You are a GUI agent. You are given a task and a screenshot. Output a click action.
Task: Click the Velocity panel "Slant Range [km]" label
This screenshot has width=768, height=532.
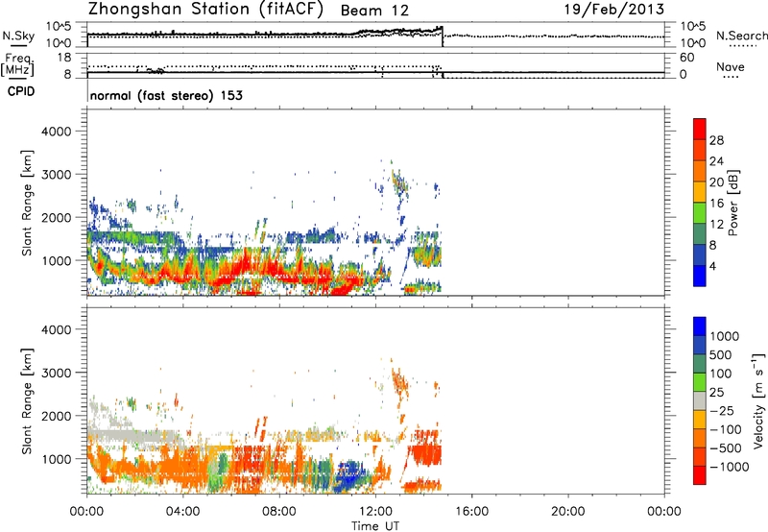27,401
